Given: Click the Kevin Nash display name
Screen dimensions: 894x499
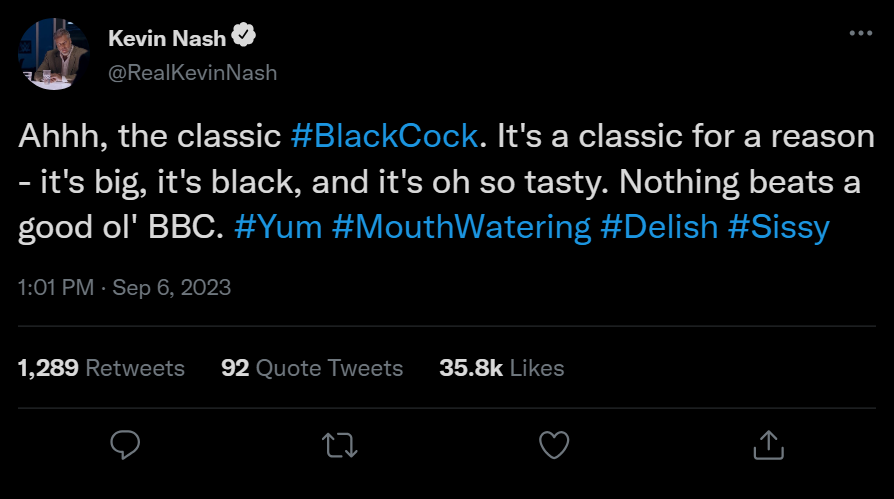Looking at the screenshot, I should [166, 39].
